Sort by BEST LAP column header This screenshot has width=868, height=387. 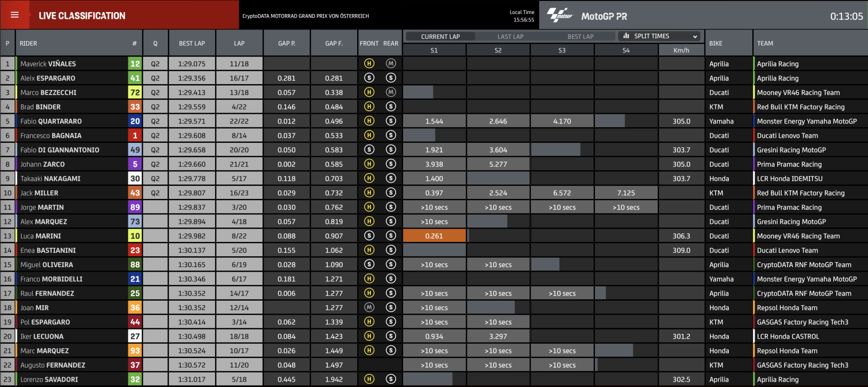192,43
